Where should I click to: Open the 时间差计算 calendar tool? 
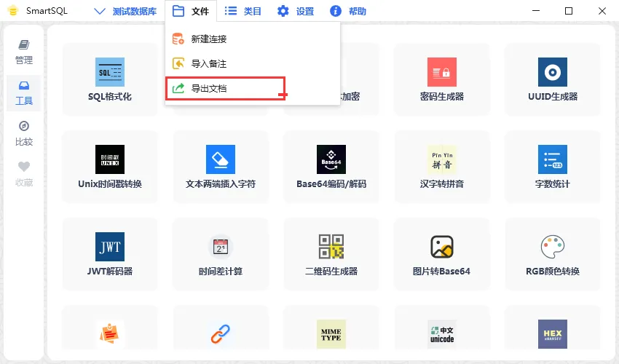(x=220, y=254)
